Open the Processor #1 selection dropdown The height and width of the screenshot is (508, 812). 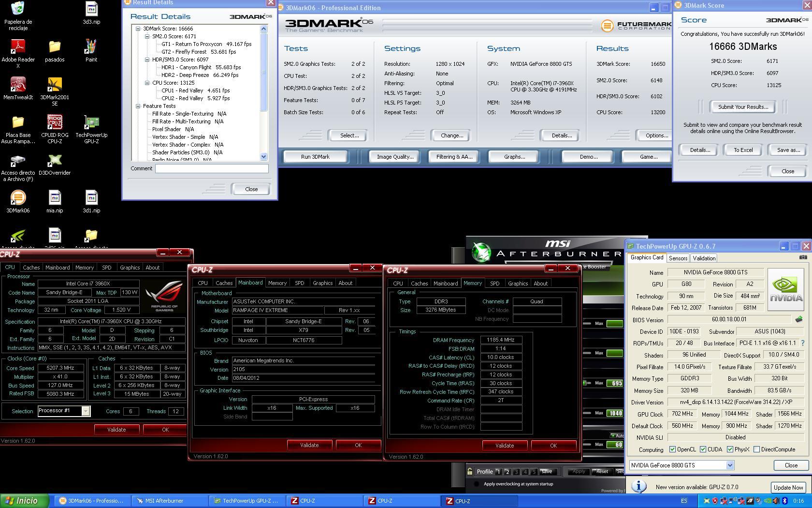pos(86,411)
